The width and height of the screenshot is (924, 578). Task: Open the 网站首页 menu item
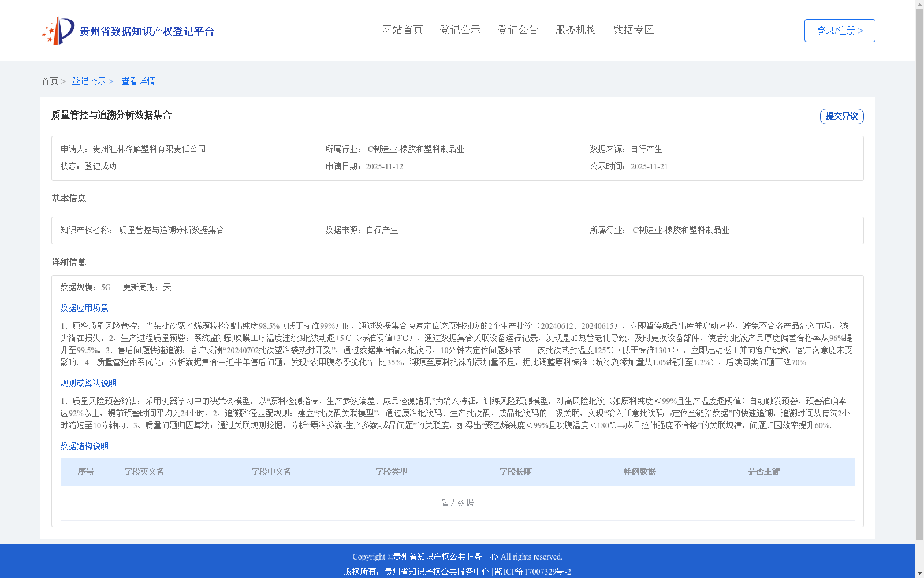(403, 29)
